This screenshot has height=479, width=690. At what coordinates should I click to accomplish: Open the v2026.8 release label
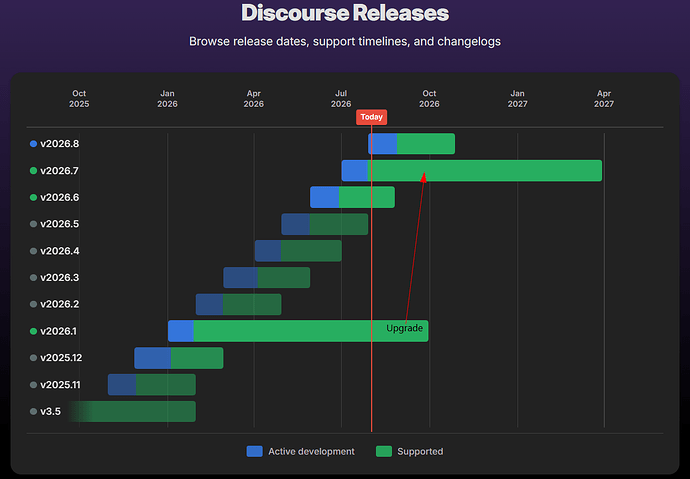pyautogui.click(x=59, y=144)
